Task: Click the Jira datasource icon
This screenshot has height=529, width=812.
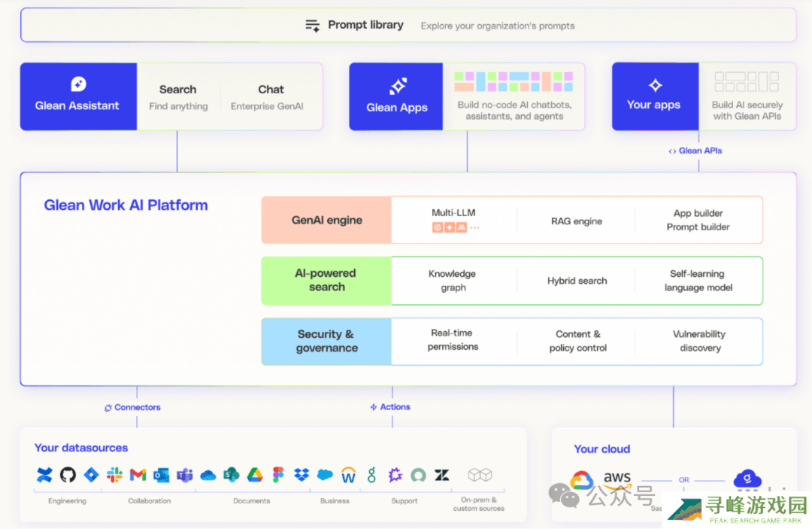Action: (x=91, y=475)
